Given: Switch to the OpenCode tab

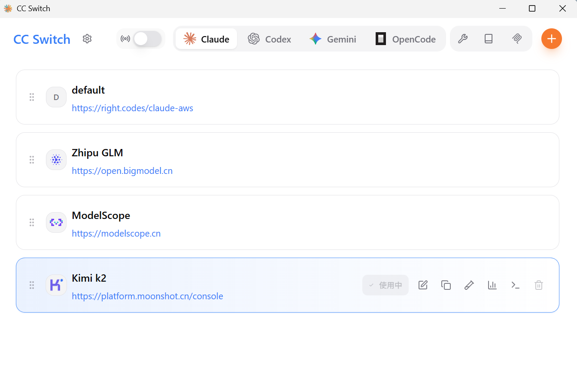Looking at the screenshot, I should (406, 39).
